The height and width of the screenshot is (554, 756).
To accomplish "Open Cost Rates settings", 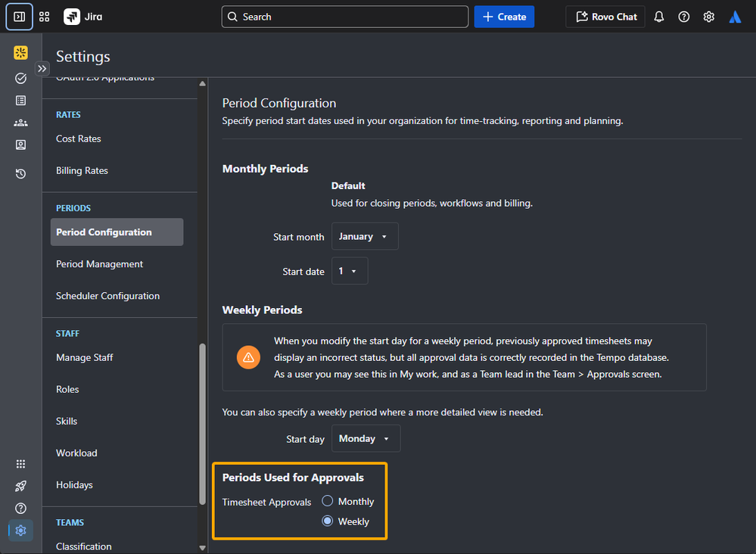I will pyautogui.click(x=78, y=138).
